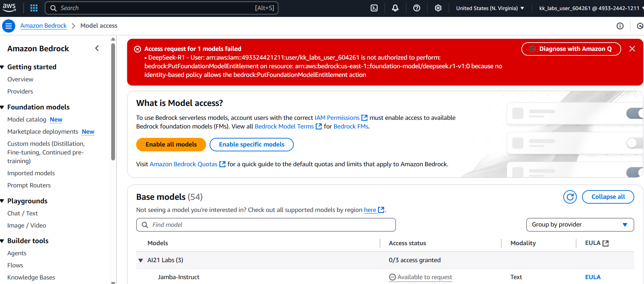The image size is (644, 284).
Task: Open the AWS services grid menu
Action: pyautogui.click(x=34, y=8)
